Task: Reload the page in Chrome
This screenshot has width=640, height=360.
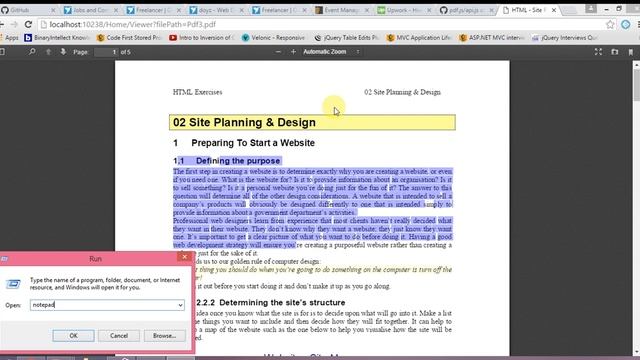Action: point(28,24)
